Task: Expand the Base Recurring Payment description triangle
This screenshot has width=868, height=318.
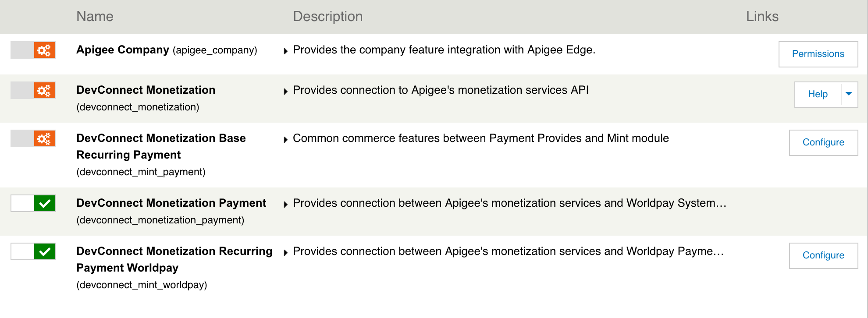Action: (286, 139)
